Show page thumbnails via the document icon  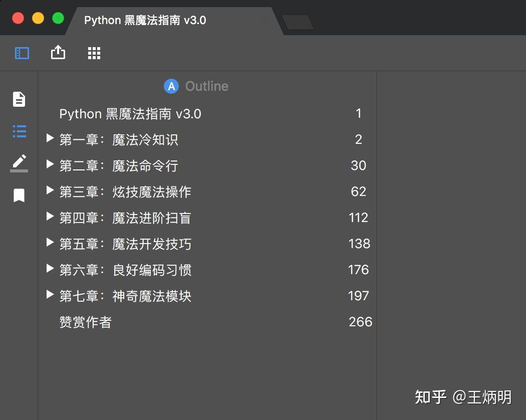tap(19, 99)
